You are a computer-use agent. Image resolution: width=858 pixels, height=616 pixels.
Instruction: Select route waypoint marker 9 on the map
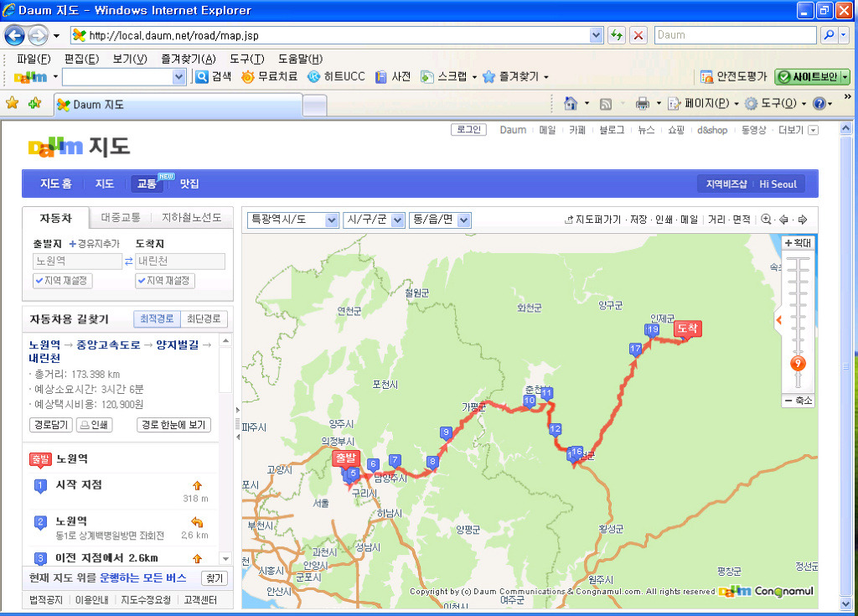point(446,433)
